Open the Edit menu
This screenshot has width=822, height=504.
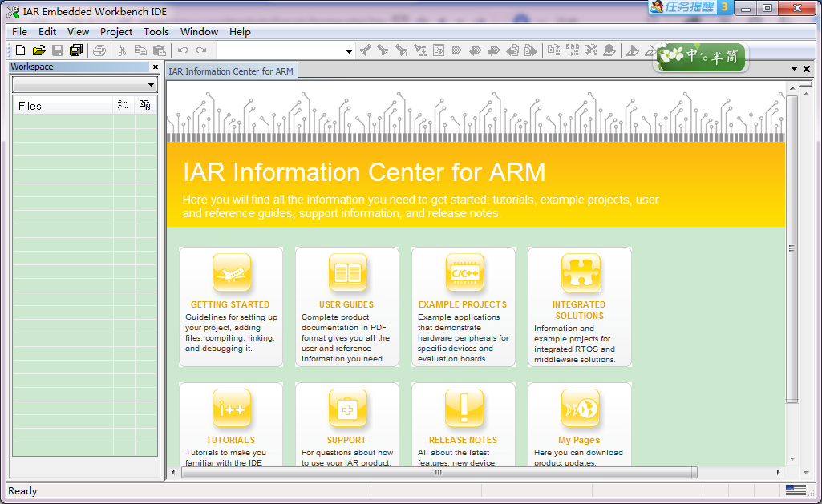click(x=47, y=31)
